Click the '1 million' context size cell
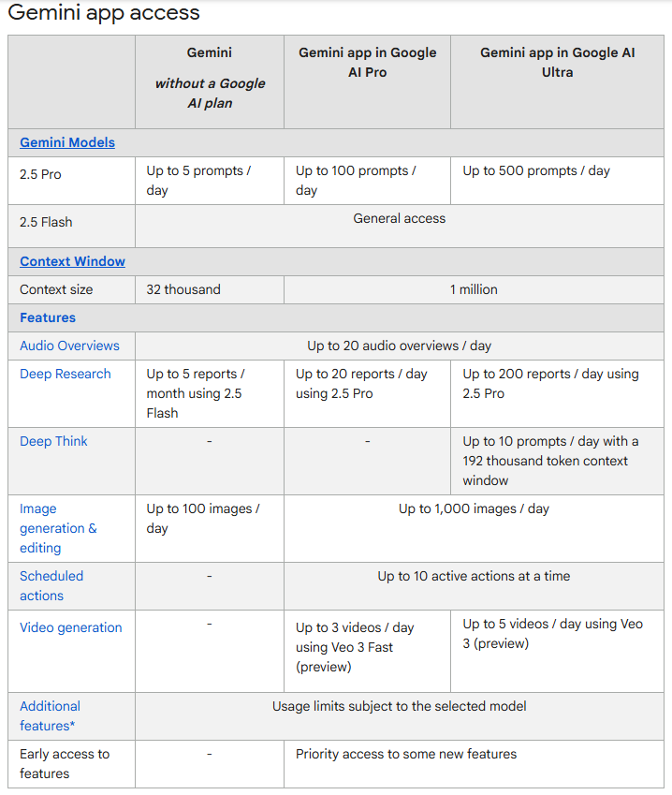 pos(474,289)
